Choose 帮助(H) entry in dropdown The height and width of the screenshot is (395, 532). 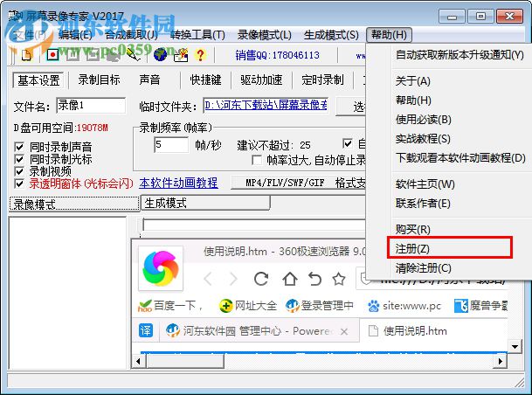coord(413,100)
